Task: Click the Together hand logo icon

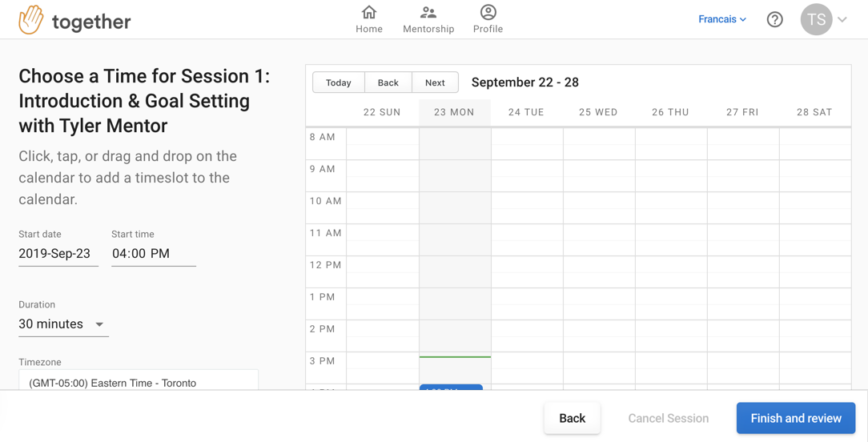Action: 31,20
